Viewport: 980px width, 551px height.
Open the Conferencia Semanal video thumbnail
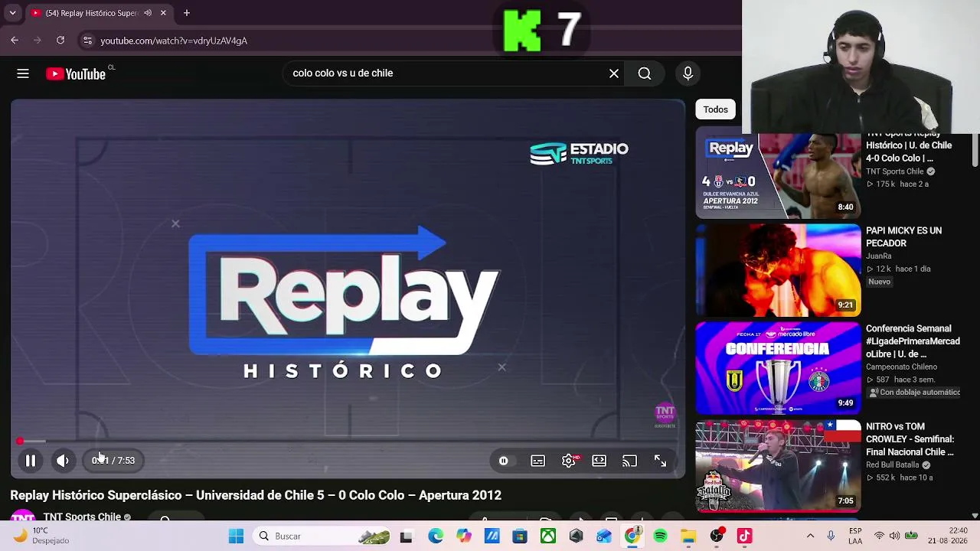tap(778, 368)
